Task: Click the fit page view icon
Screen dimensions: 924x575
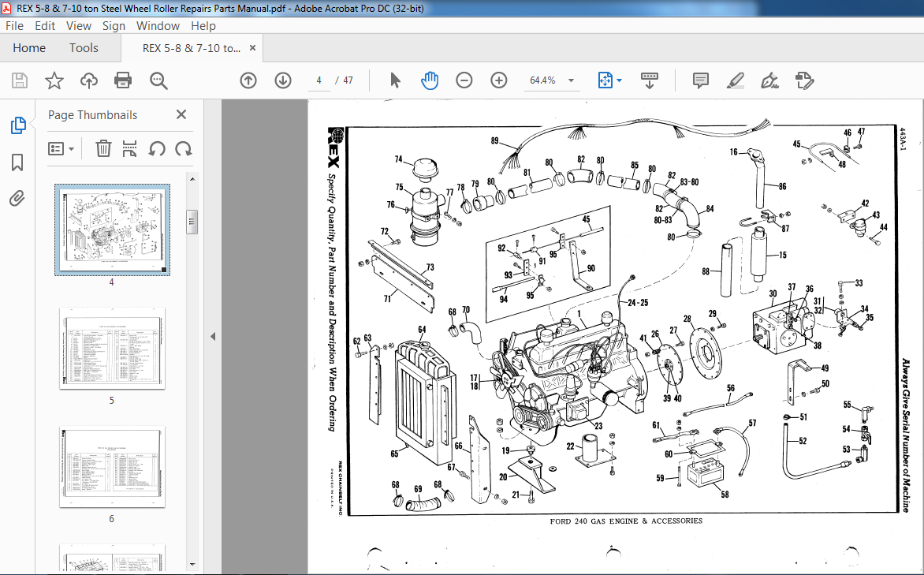Action: click(605, 80)
